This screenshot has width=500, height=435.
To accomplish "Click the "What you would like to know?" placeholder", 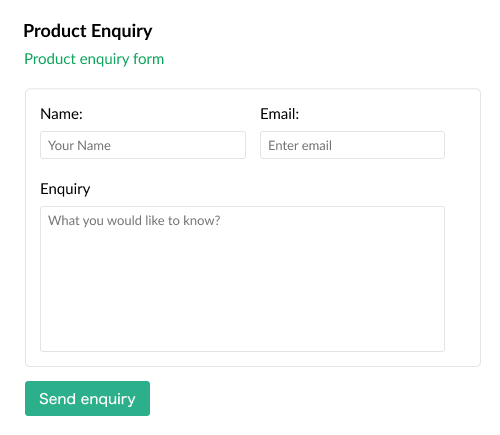I will pos(134,221).
